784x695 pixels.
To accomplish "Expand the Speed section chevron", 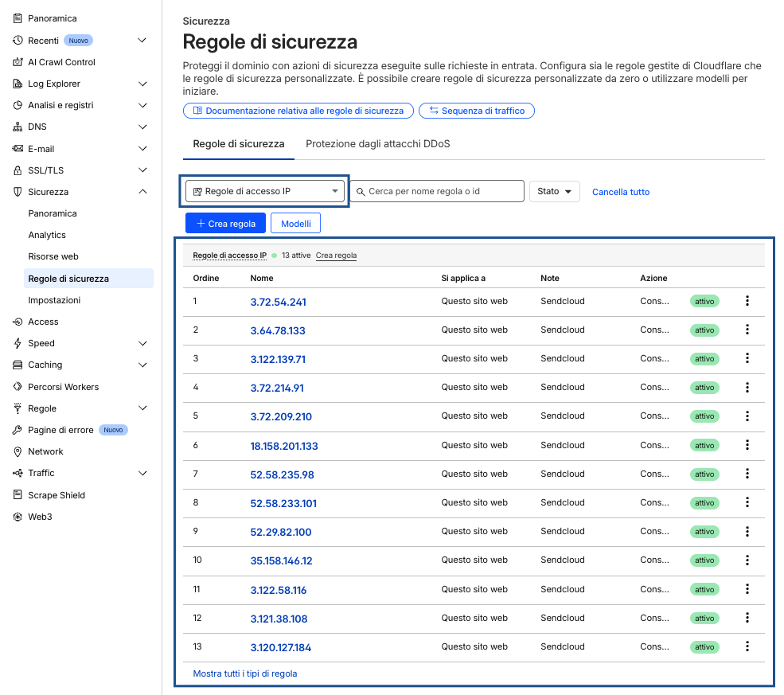I will tap(142, 343).
